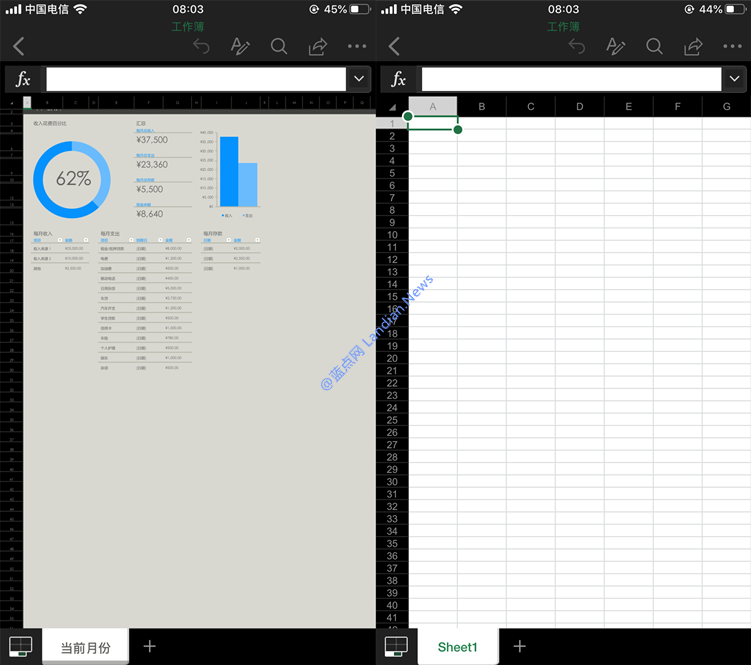Select row 2 header in right sheet
The width and height of the screenshot is (751, 665).
[x=392, y=136]
